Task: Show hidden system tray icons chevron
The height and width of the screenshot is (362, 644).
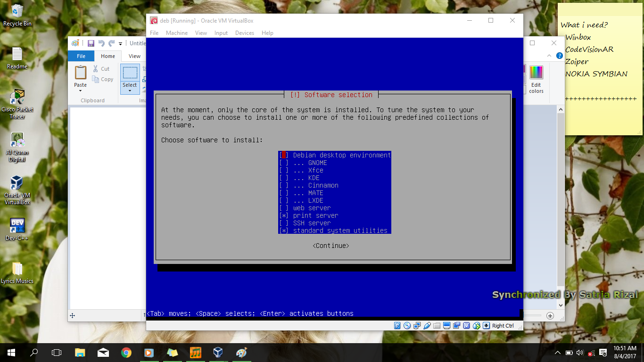Action: (558, 353)
